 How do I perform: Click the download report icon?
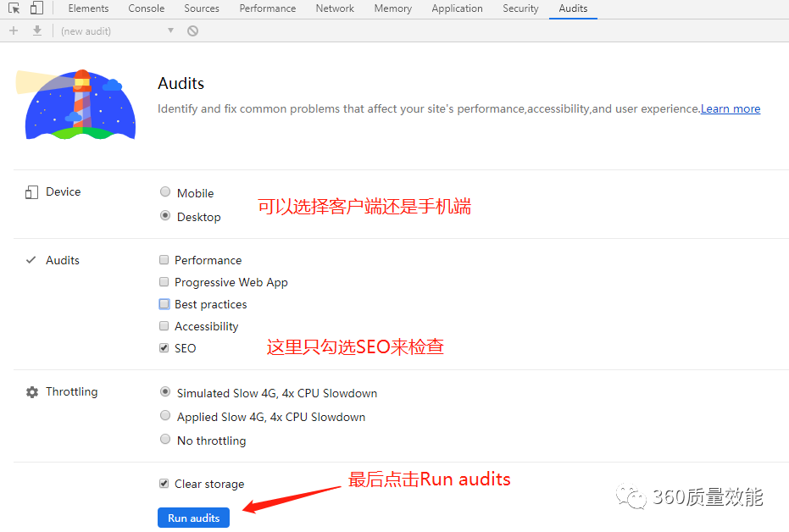pos(36,30)
